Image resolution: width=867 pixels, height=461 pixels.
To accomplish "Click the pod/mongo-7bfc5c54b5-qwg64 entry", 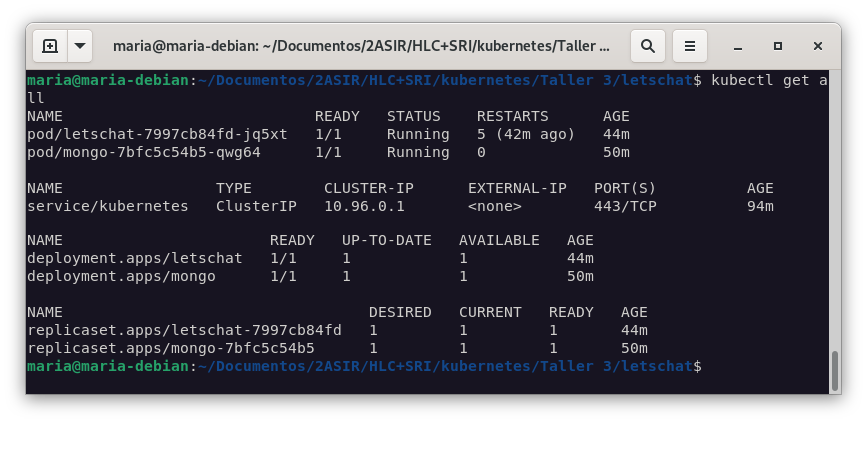I will (144, 152).
